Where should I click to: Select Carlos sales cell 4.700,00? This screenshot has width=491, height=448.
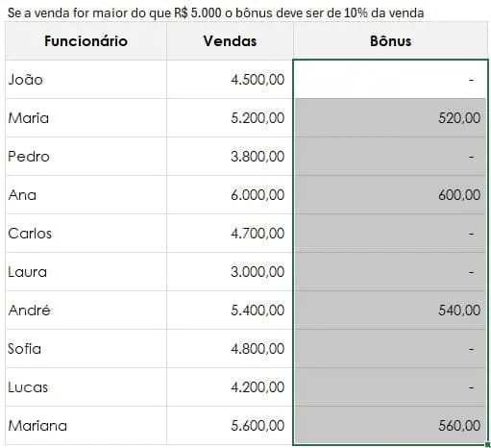click(230, 234)
